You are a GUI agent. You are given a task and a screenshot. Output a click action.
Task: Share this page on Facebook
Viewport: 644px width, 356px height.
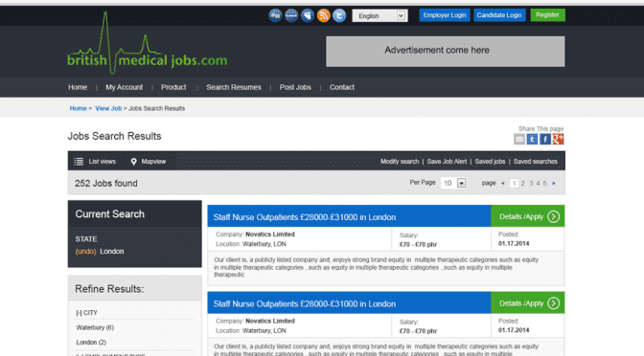[545, 140]
